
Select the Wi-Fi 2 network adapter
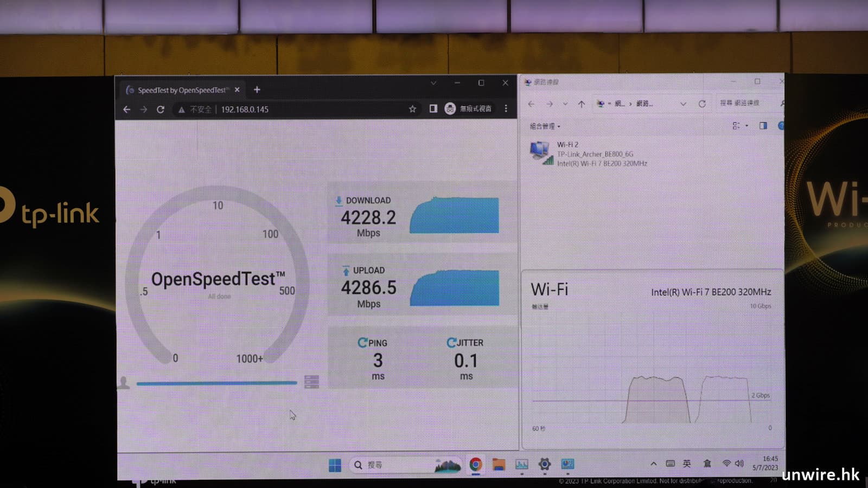click(589, 154)
